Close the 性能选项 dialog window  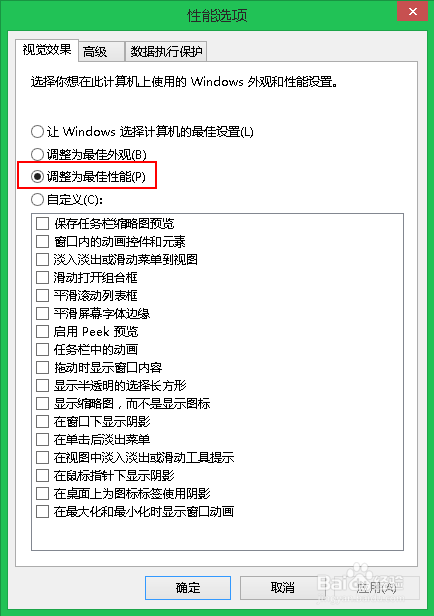(x=412, y=11)
